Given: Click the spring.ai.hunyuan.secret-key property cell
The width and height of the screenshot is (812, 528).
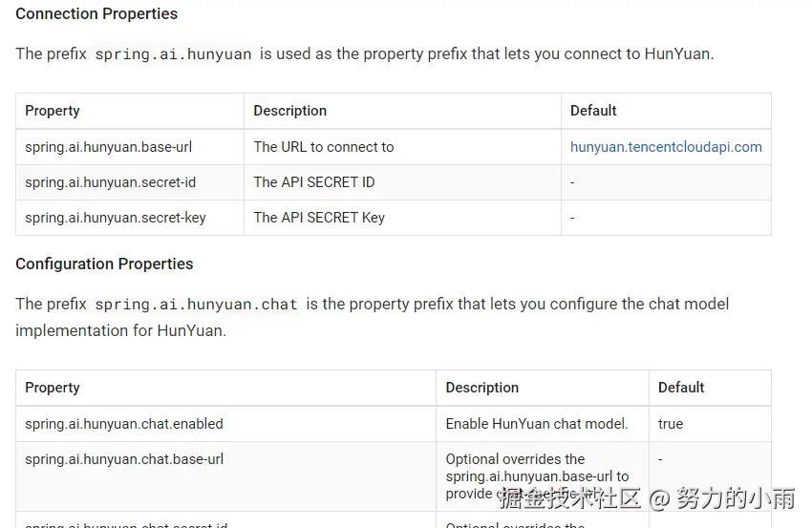Looking at the screenshot, I should (x=116, y=218).
